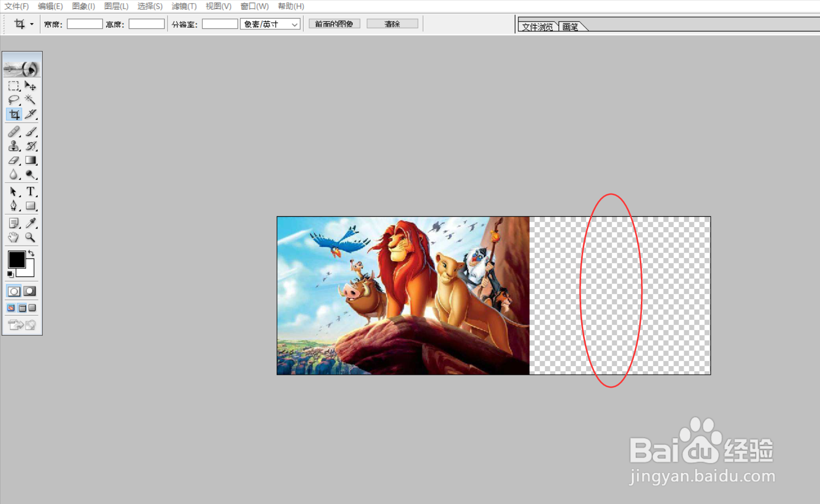Open the 图象(I) menu
This screenshot has height=504, width=820.
pos(83,6)
